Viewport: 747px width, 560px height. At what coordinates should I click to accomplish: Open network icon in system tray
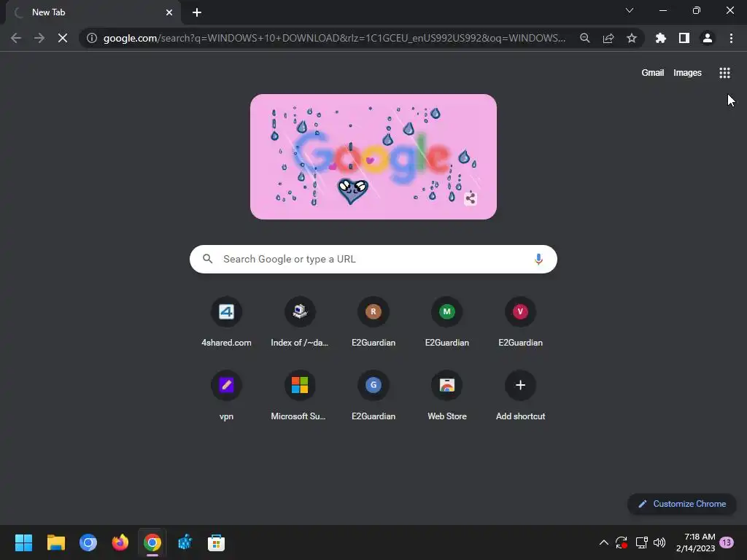[641, 542]
